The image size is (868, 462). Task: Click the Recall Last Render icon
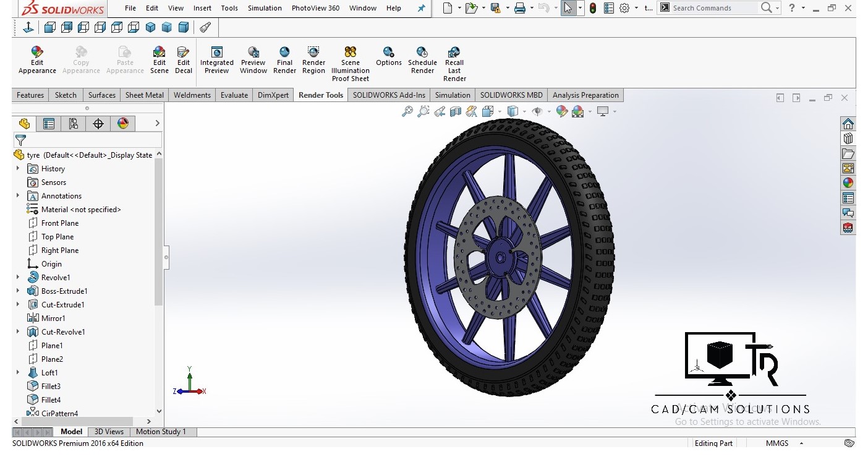[x=454, y=64]
